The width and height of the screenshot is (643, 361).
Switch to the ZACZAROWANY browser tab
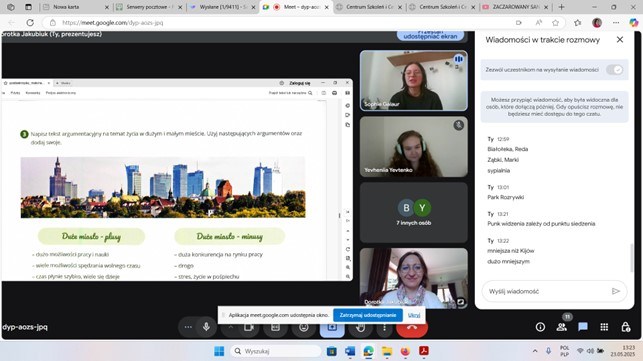pyautogui.click(x=515, y=7)
